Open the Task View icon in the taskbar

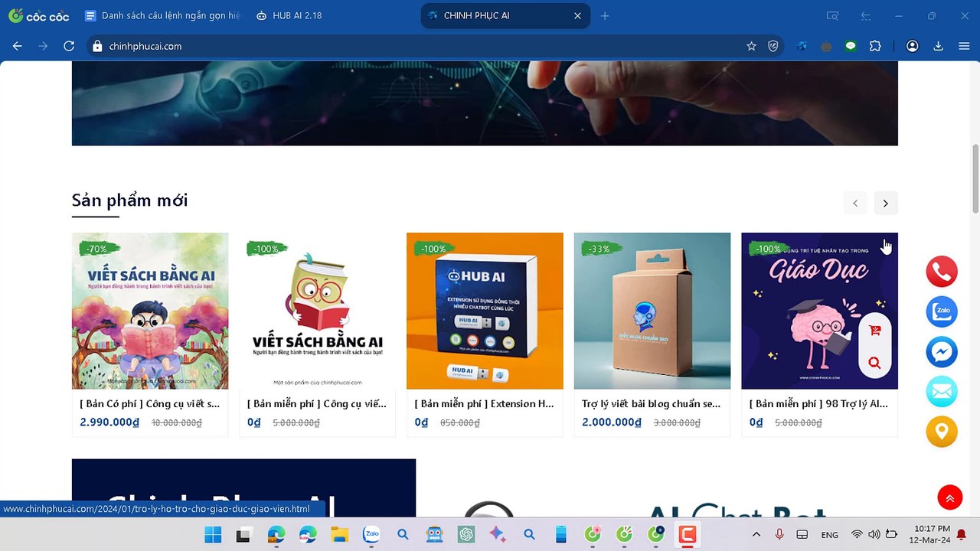click(x=243, y=534)
